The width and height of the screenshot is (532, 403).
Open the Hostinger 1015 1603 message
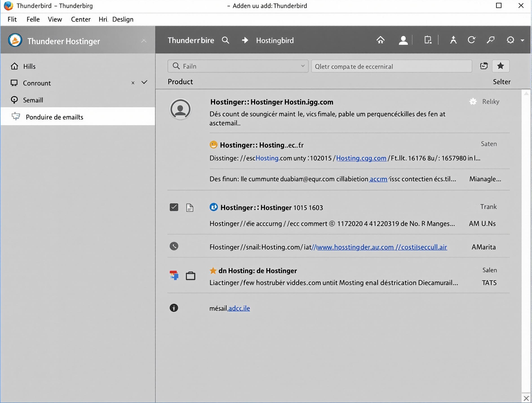pos(272,208)
